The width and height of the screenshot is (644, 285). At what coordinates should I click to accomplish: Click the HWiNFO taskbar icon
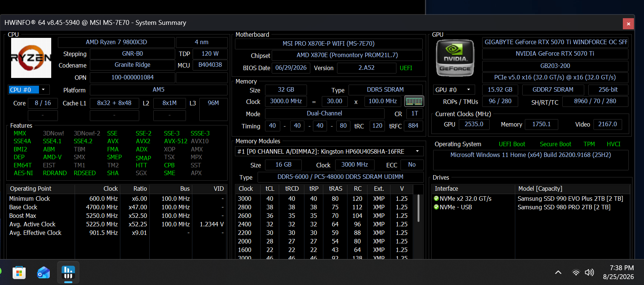[68, 272]
